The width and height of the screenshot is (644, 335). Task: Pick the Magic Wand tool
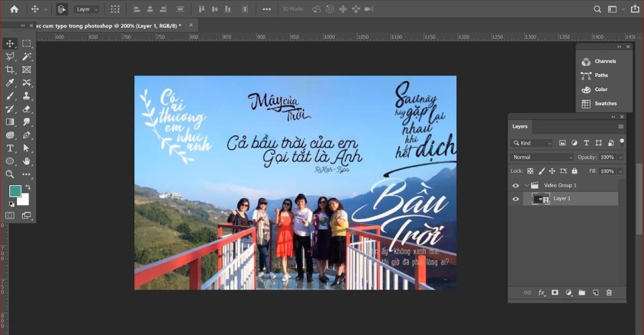[27, 57]
